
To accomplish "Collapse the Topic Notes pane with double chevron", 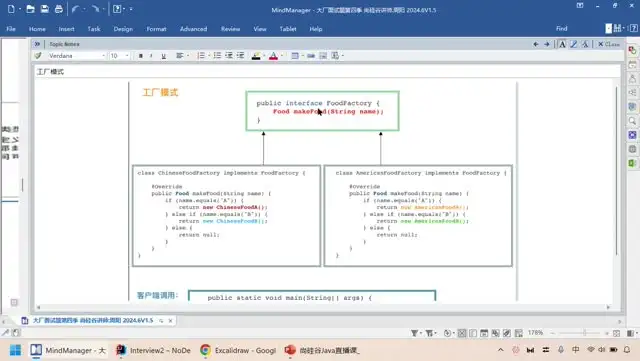I will (37, 44).
